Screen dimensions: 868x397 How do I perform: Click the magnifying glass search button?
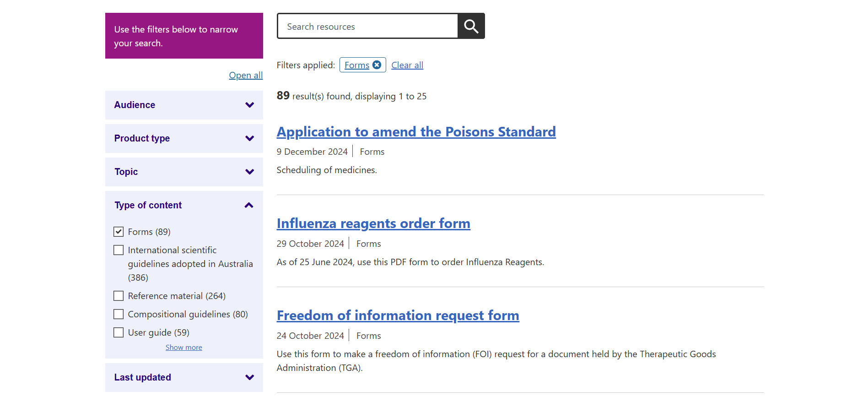coord(471,26)
